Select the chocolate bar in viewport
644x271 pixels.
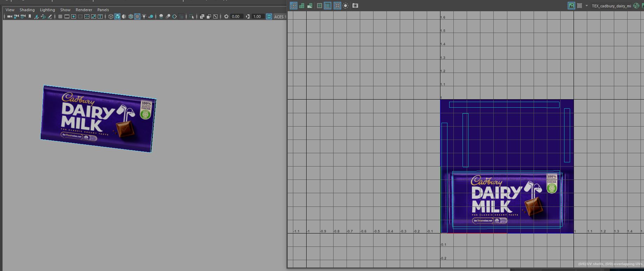click(98, 118)
